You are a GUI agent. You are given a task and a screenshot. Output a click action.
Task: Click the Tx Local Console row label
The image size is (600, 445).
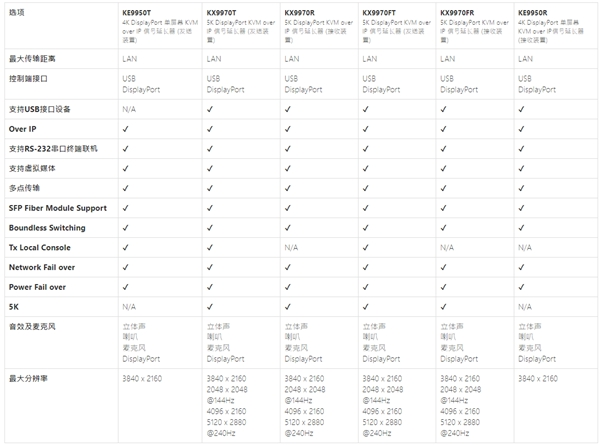coord(39,247)
